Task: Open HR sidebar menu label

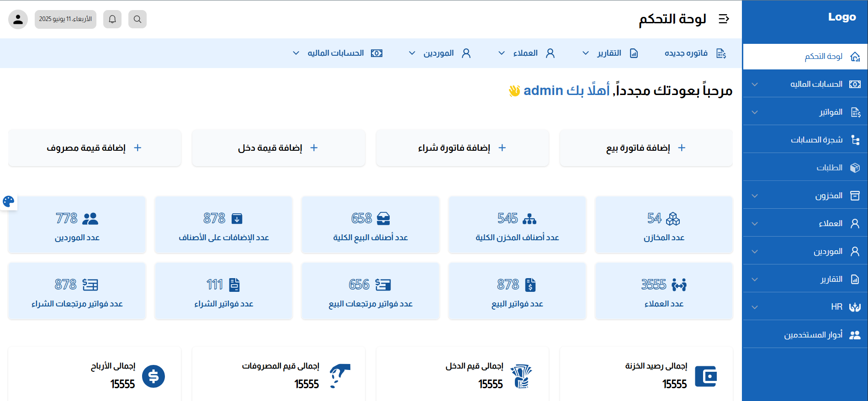Action: click(x=836, y=307)
